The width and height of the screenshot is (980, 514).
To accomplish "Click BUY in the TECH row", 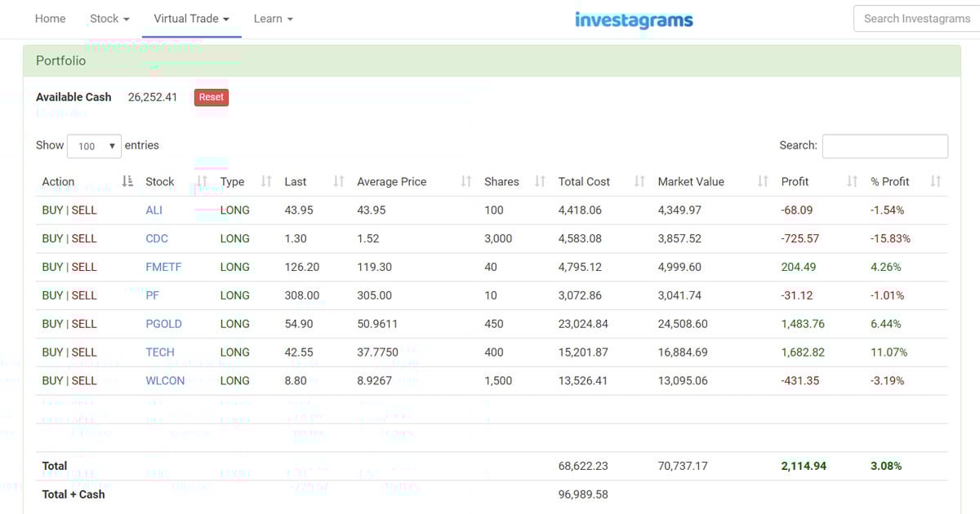I will point(52,352).
